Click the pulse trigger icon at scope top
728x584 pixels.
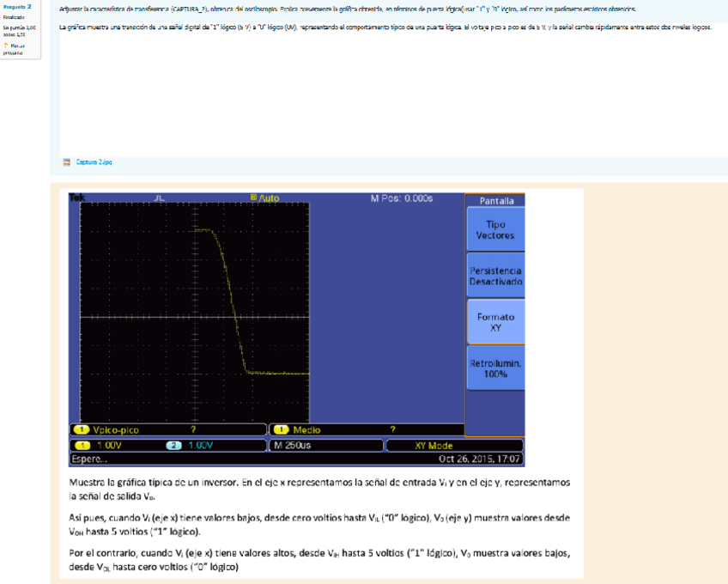(161, 198)
